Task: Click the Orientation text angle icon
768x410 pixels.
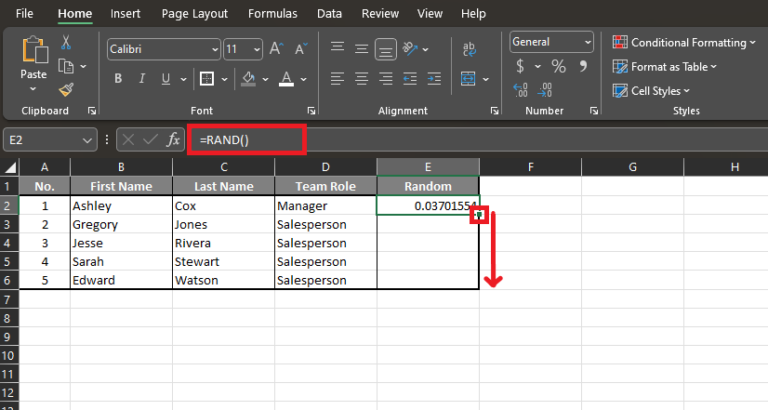Action: 410,48
